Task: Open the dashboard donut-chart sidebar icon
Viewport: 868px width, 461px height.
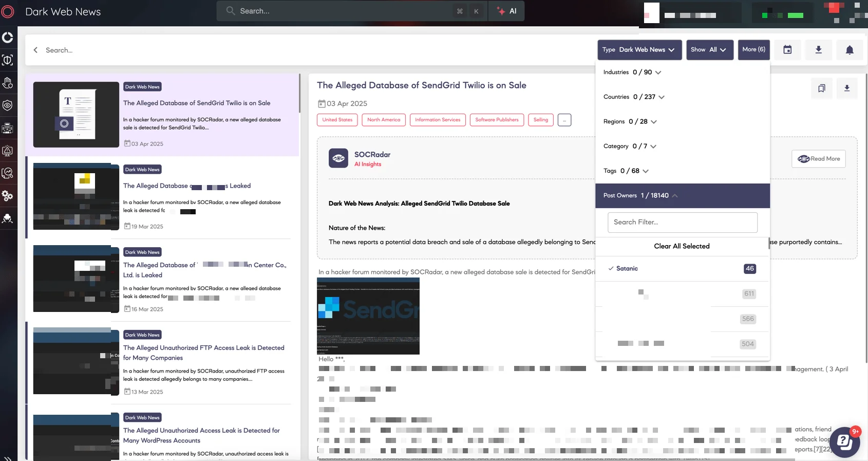Action: [8, 38]
